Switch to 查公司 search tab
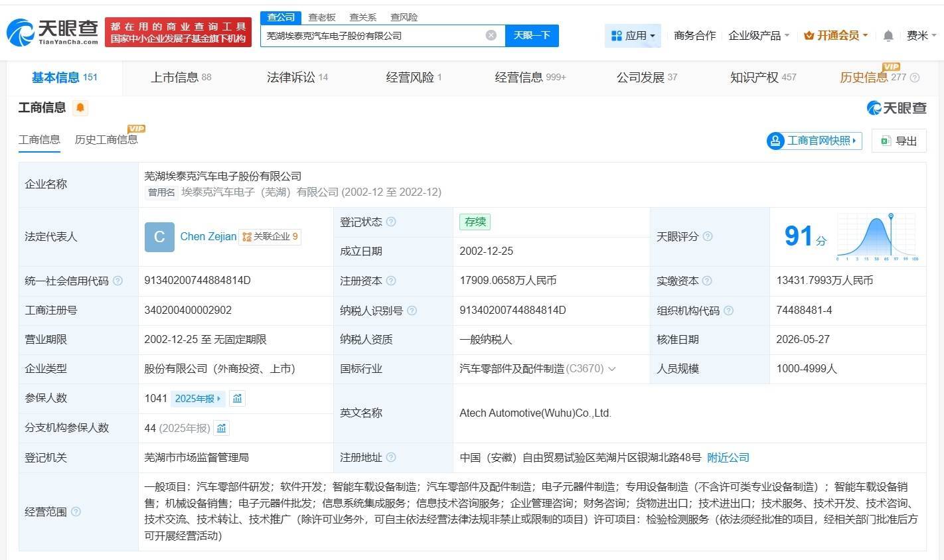944x560 pixels. pos(281,17)
